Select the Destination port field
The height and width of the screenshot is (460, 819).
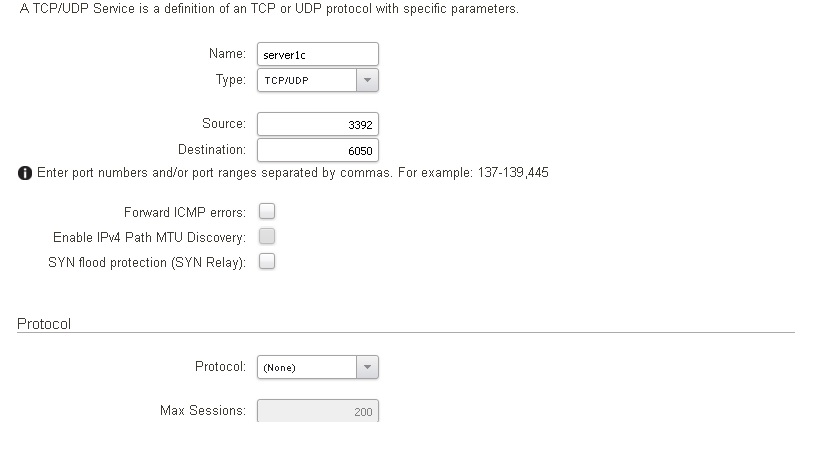point(317,150)
